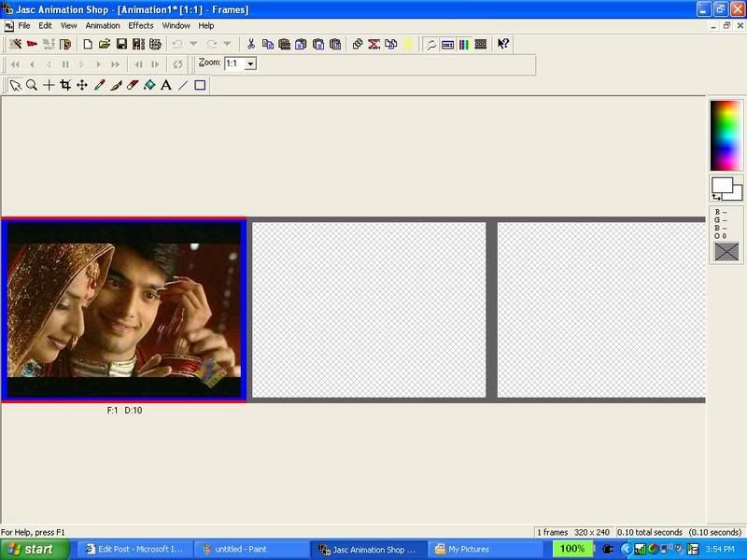
Task: Undo the last action
Action: (x=177, y=44)
